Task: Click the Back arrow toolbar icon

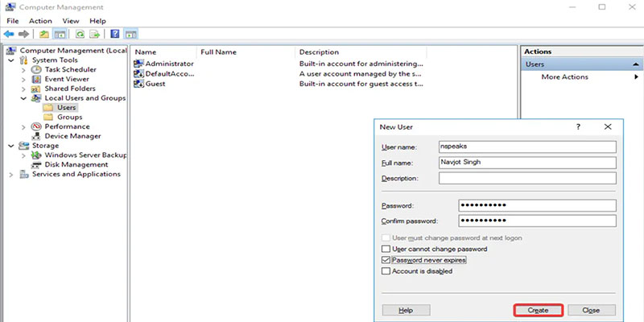Action: point(9,35)
